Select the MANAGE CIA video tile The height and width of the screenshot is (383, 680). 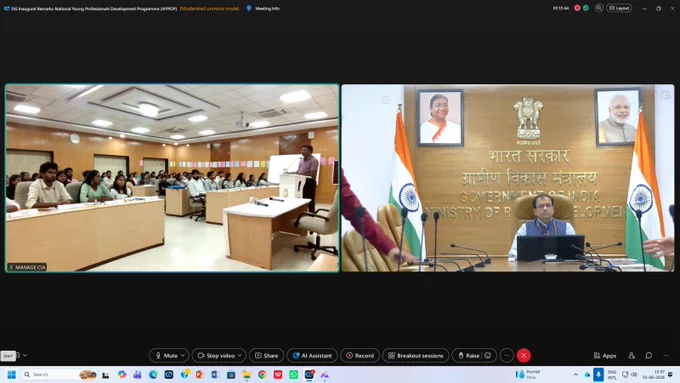click(x=172, y=178)
